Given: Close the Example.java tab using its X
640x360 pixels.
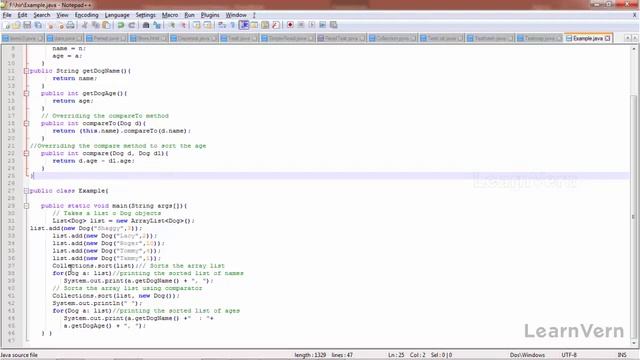Looking at the screenshot, I should tap(608, 38).
